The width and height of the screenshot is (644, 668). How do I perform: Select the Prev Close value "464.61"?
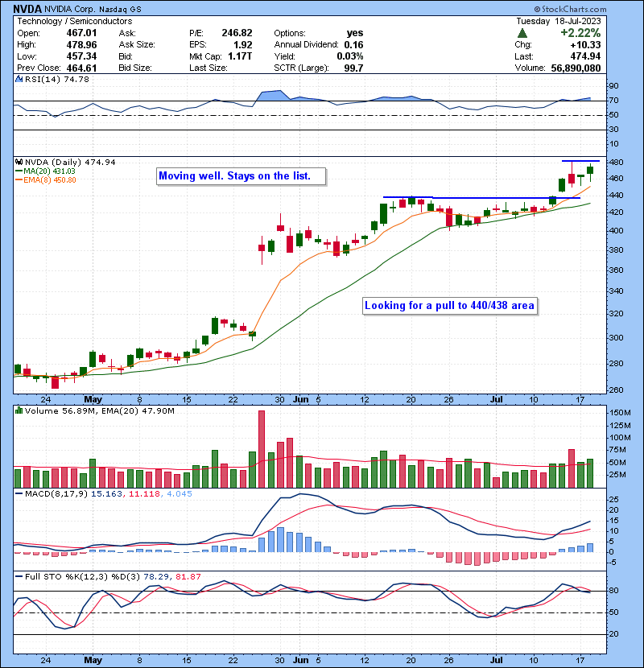tap(81, 68)
